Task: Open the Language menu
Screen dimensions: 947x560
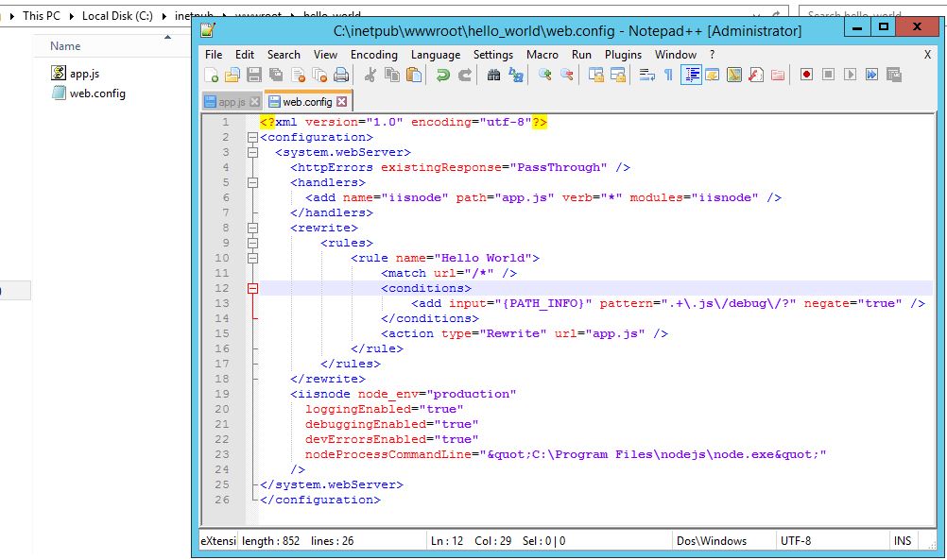Action: [436, 54]
